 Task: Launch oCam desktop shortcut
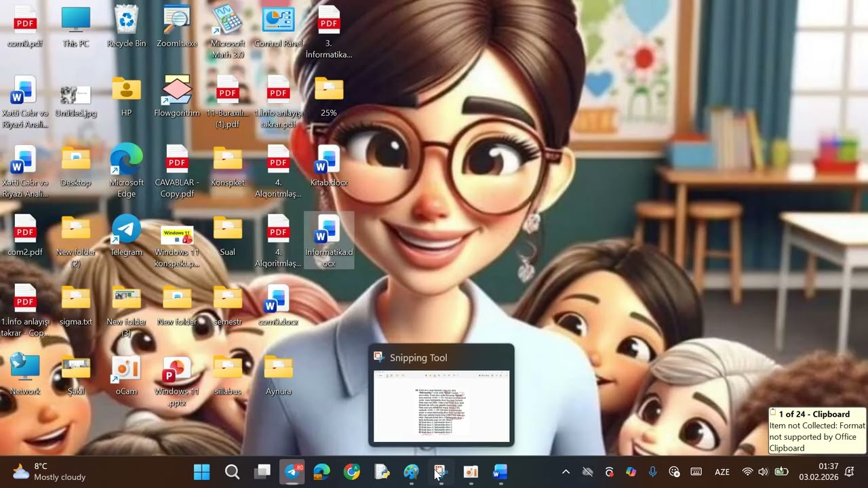pyautogui.click(x=126, y=375)
